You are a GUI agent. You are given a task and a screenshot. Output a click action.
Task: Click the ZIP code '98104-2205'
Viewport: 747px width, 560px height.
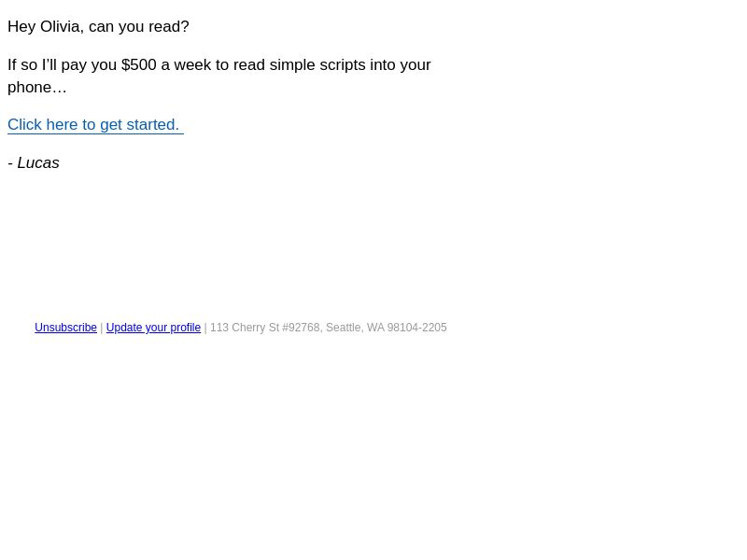click(x=416, y=328)
